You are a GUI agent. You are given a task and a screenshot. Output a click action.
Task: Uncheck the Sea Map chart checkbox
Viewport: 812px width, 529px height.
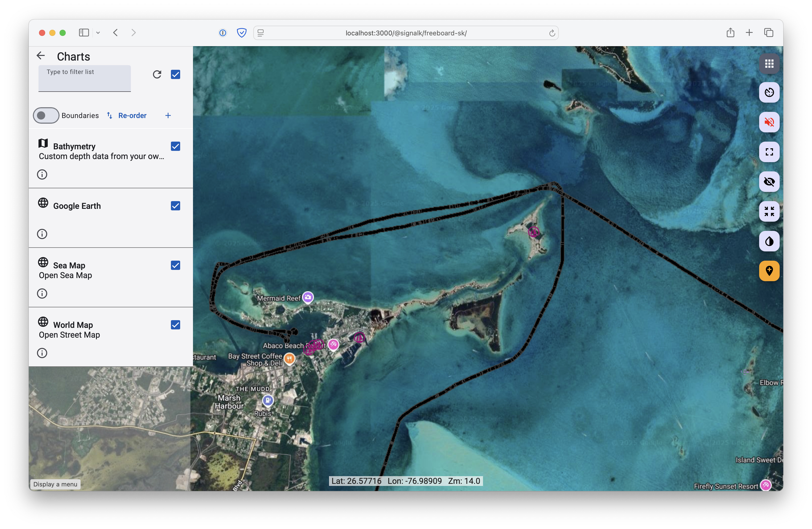point(175,266)
